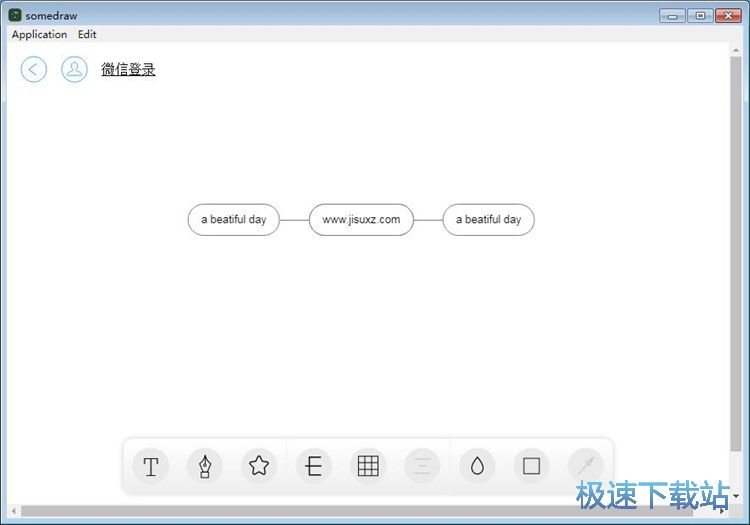Click the greyed-out arrow connector tool
This screenshot has height=525, width=750.
pos(585,466)
